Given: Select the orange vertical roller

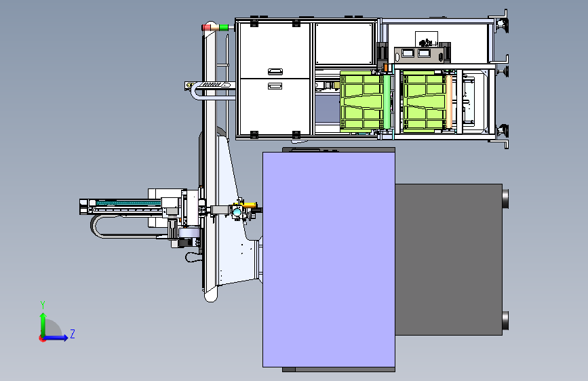Looking at the screenshot, I should click(x=449, y=102).
